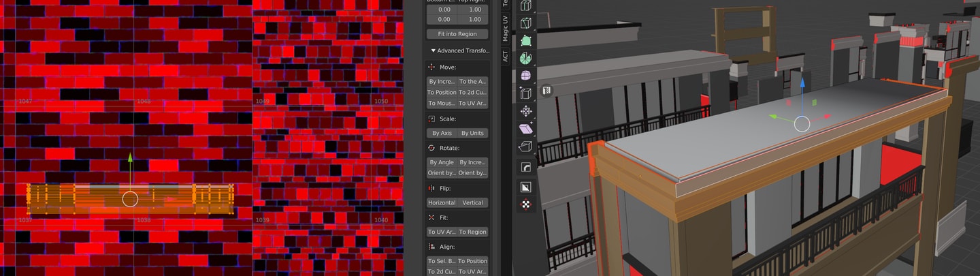Pick the purple Smooth vertices tool
This screenshot has height=276, width=980.
[x=525, y=76]
